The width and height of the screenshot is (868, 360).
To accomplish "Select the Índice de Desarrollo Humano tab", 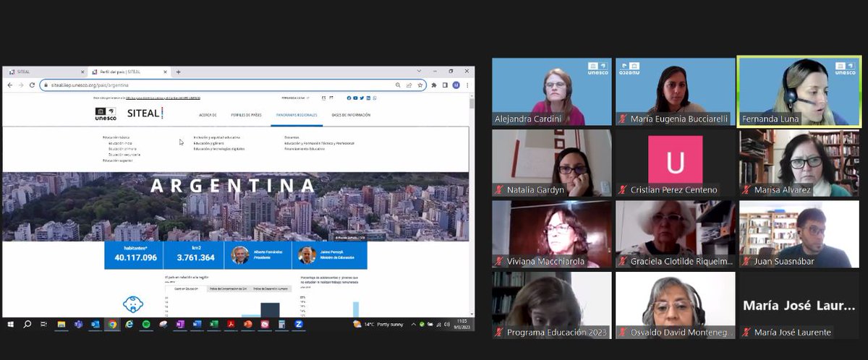I will 270,288.
